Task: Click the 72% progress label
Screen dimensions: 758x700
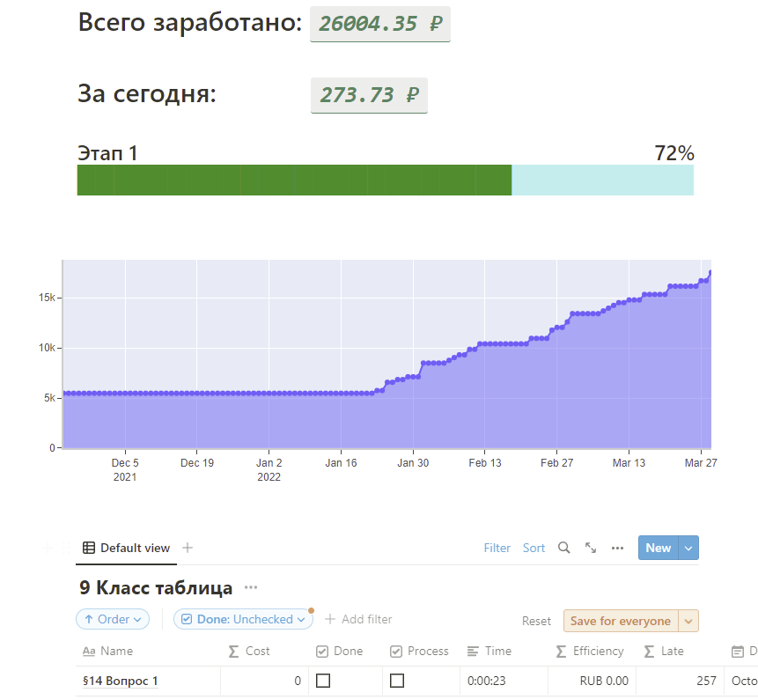Action: pos(674,152)
